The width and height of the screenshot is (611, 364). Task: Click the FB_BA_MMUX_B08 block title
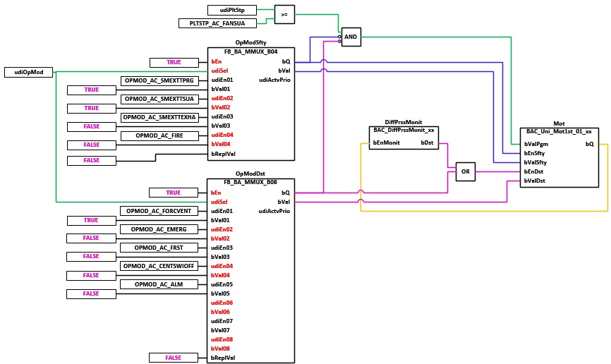pyautogui.click(x=250, y=182)
